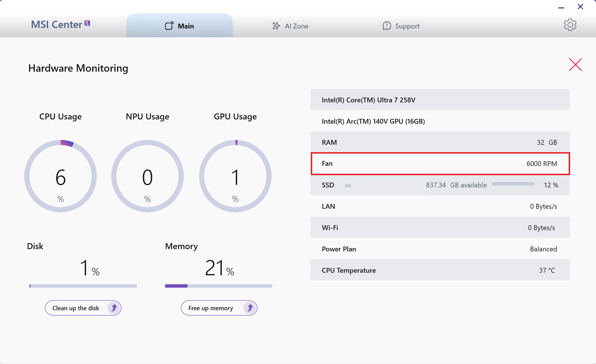Click the CPU Usage circular gauge
This screenshot has height=364, width=596.
61,176
